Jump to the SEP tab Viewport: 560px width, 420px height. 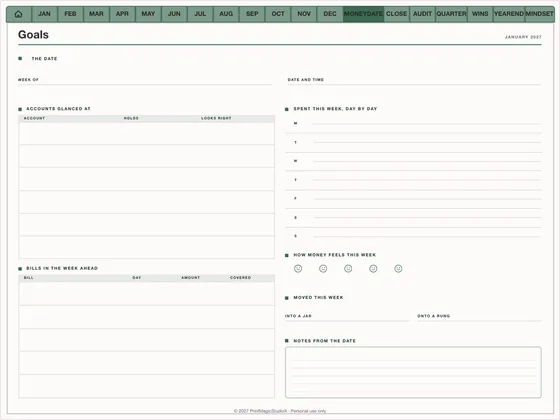(x=252, y=14)
